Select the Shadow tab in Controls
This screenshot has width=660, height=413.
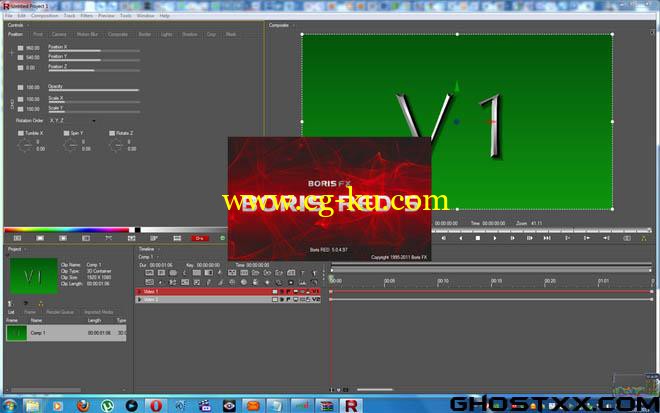(x=189, y=35)
